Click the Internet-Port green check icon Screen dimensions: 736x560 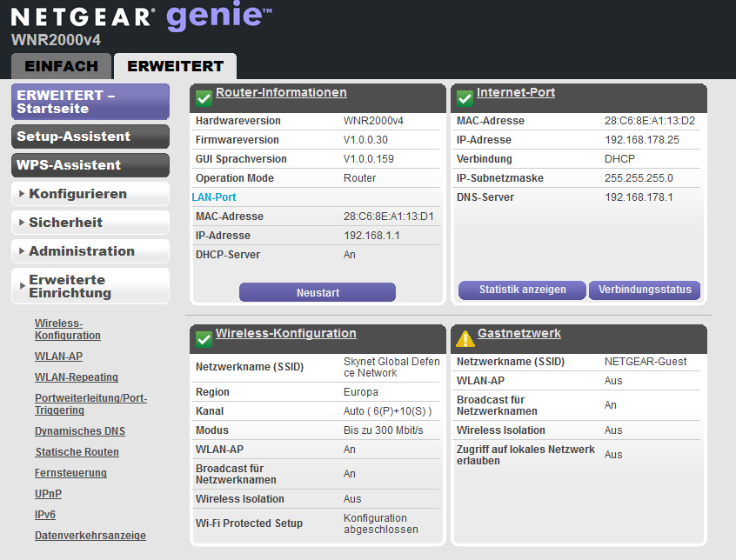[x=465, y=98]
